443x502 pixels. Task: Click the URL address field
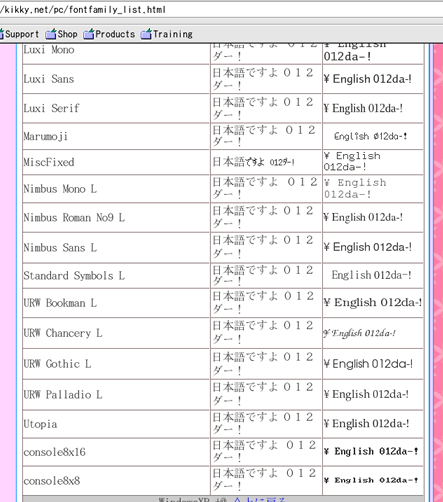pyautogui.click(x=221, y=10)
